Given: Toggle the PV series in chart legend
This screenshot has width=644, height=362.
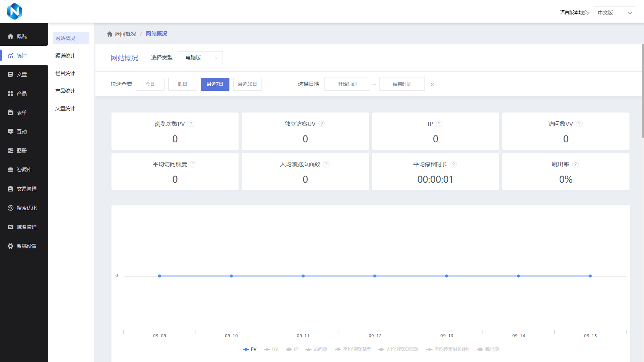Looking at the screenshot, I should [250, 349].
